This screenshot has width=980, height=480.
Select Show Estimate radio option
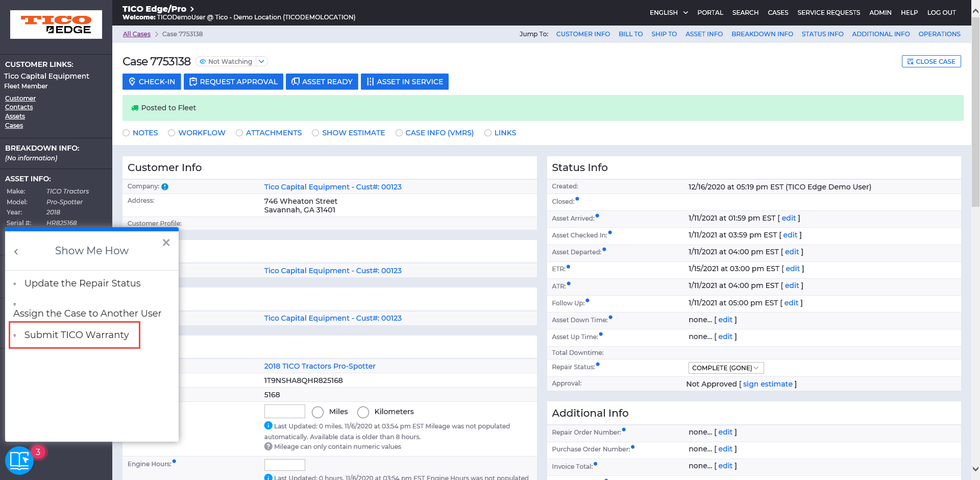pyautogui.click(x=315, y=133)
